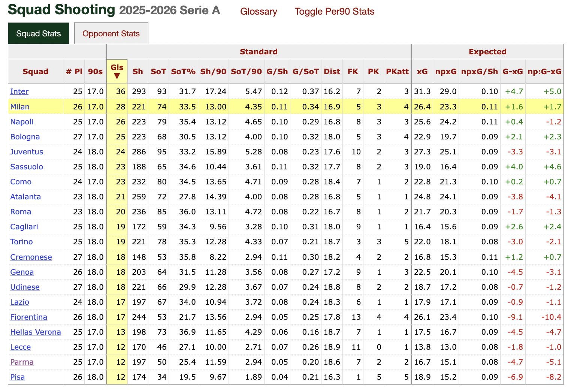Open the Milan squad page
This screenshot has width=574, height=392.
click(19, 107)
